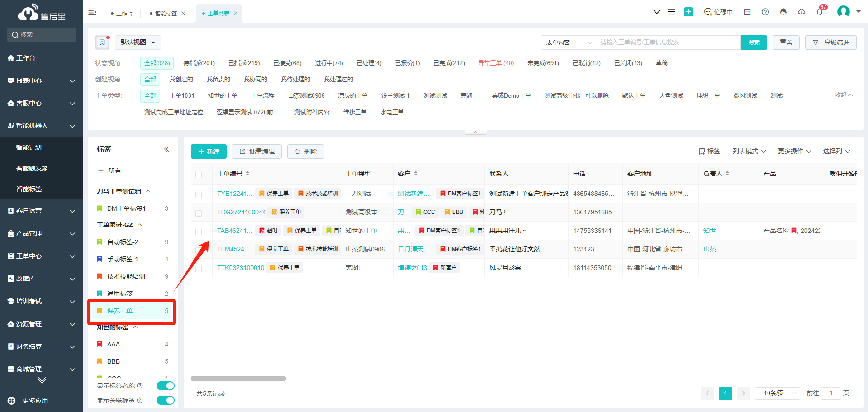
Task: Open the help question mark icon
Action: coord(765,12)
